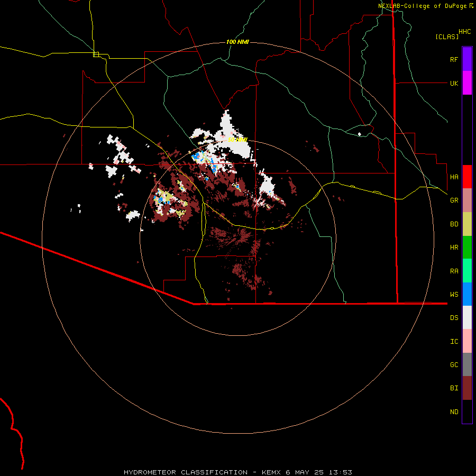Click the BI dark red legend swatch
This screenshot has height=476, width=476.
pos(467,388)
